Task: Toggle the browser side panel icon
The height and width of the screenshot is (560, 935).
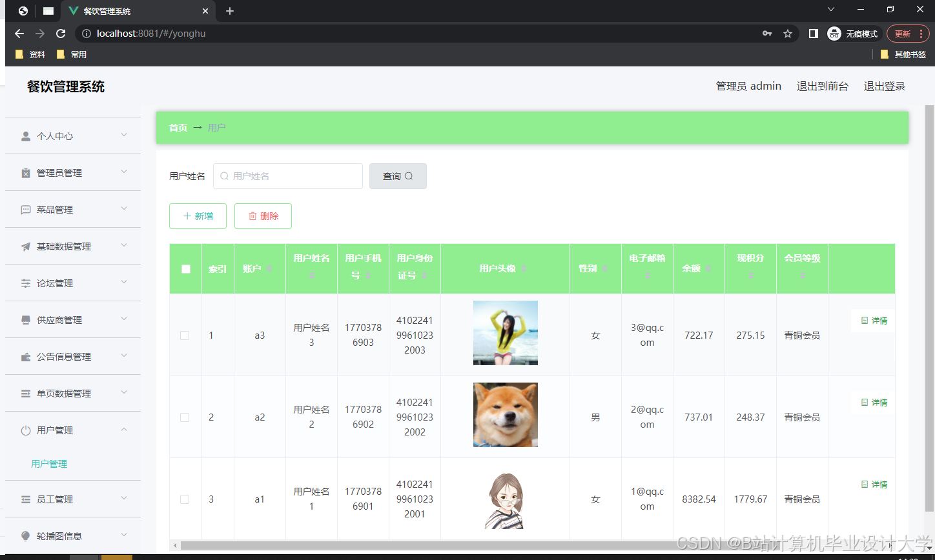Action: (814, 34)
